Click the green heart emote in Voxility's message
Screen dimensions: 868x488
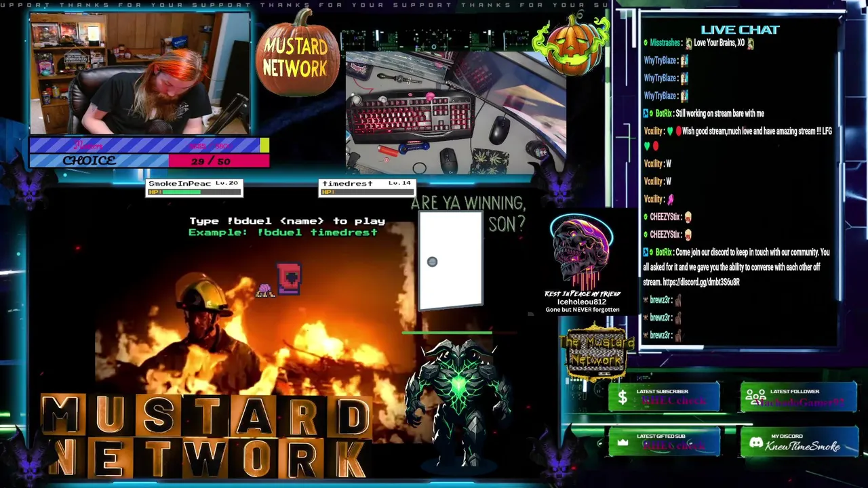670,131
